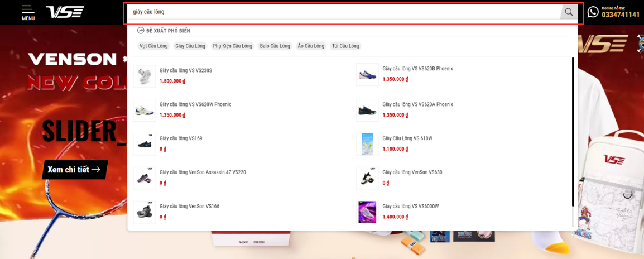Screen dimensions: 644x259
Task: Click the 1.500.000 ₫ price of VS230S
Action: point(172,81)
